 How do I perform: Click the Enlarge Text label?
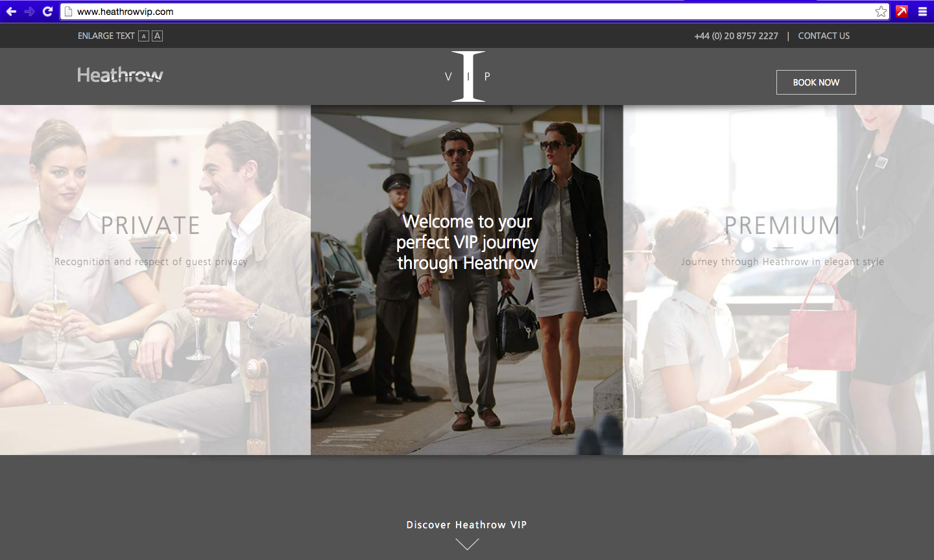pyautogui.click(x=106, y=36)
